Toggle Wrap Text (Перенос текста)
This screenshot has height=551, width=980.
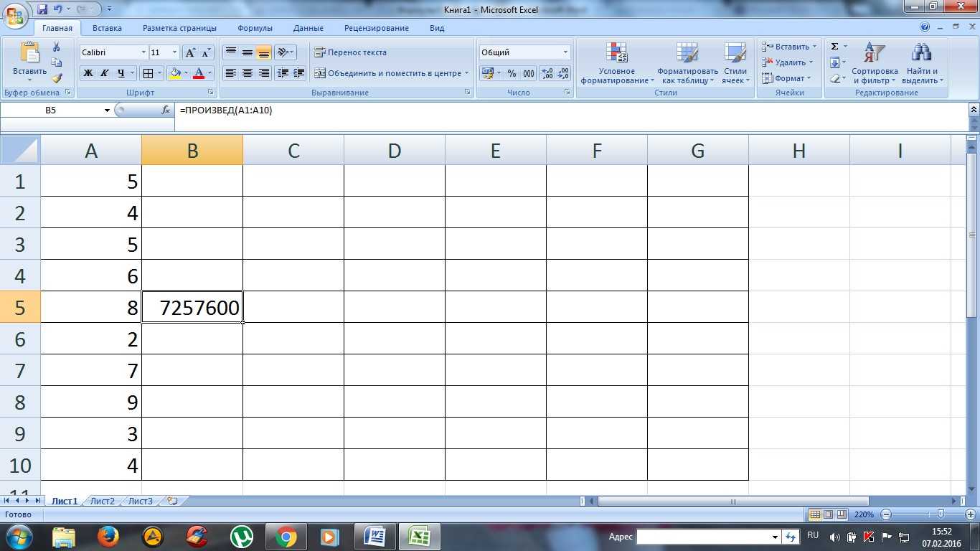point(351,52)
